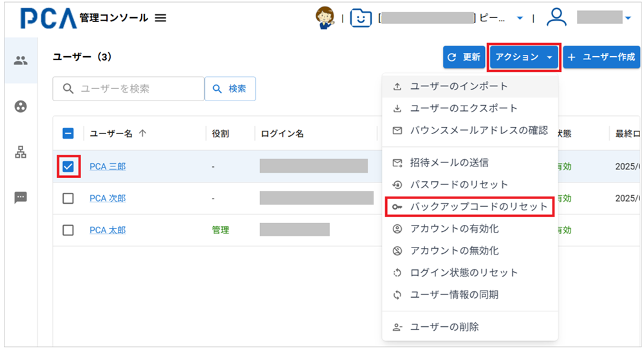Select バックアップコードのリセット from menu
644x350 pixels.
coord(478,207)
